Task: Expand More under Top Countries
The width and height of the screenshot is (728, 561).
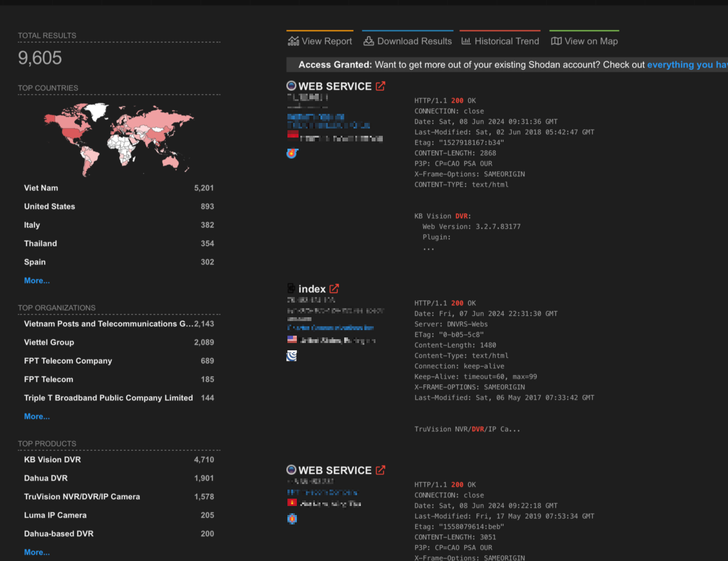Action: (x=37, y=281)
